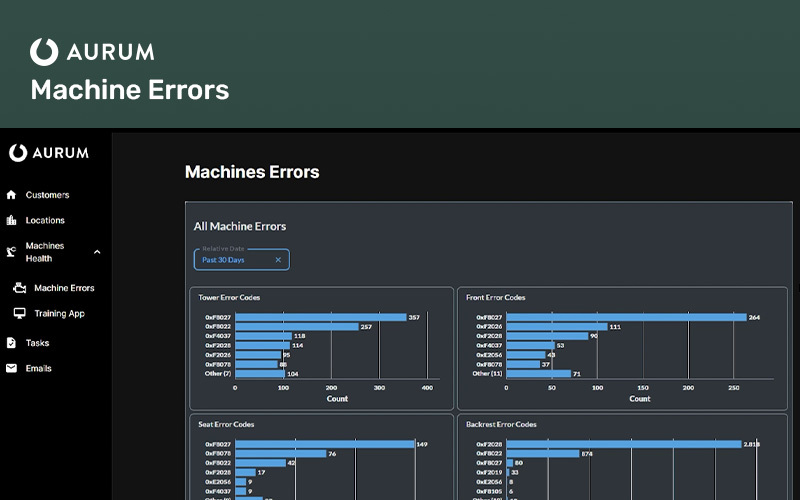Click the 264 value label in Front chart

coord(754,317)
